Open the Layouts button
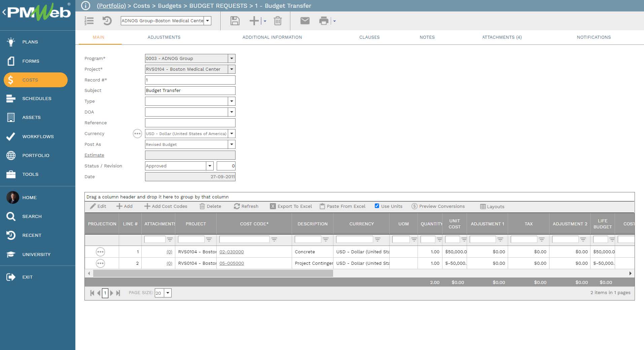Image resolution: width=644 pixels, height=350 pixels. coord(492,206)
